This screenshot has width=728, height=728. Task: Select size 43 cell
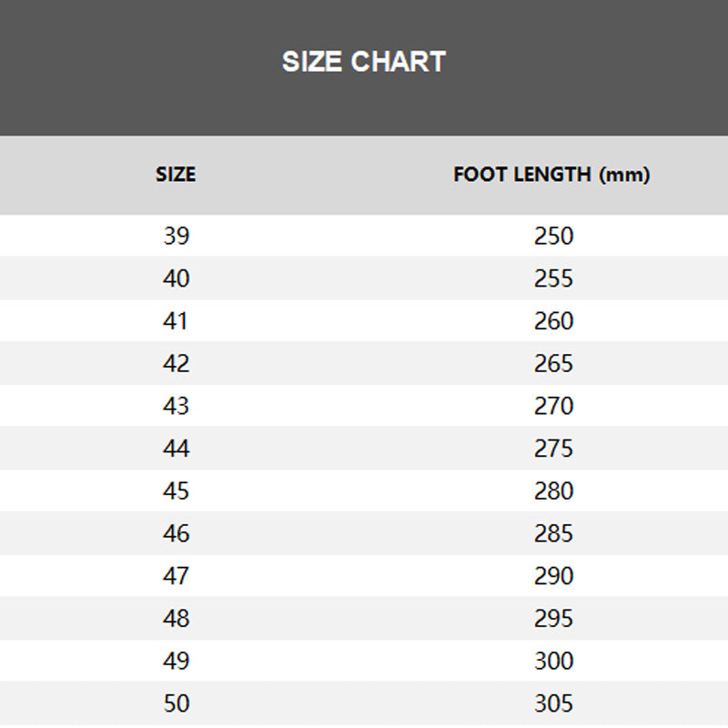click(176, 406)
